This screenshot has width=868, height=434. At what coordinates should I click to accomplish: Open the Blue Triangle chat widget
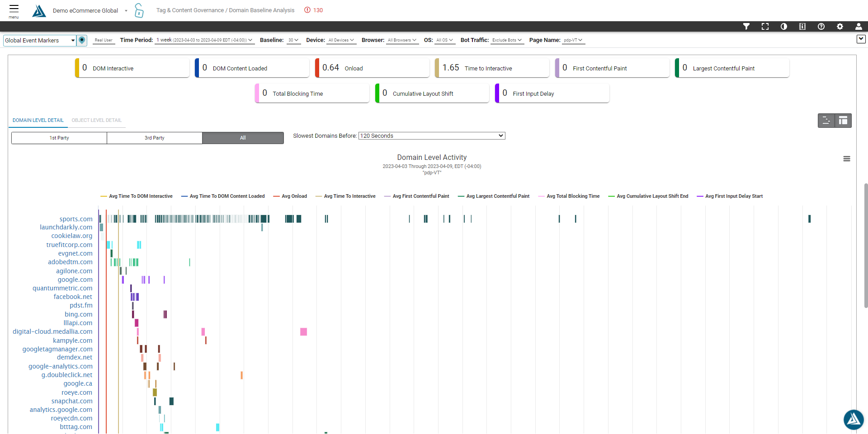(854, 420)
